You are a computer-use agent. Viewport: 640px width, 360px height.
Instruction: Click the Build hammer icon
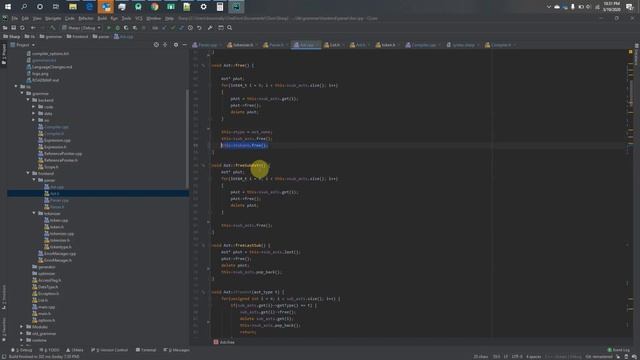[53, 28]
